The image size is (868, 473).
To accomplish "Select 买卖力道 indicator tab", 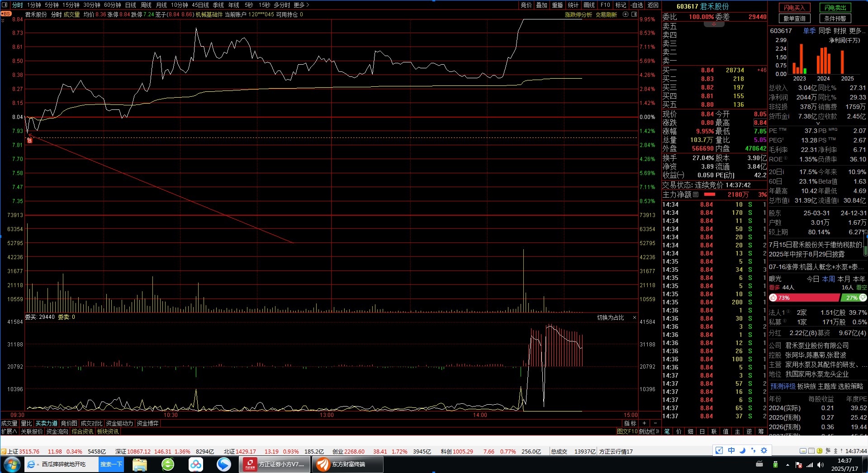I will (x=46, y=423).
